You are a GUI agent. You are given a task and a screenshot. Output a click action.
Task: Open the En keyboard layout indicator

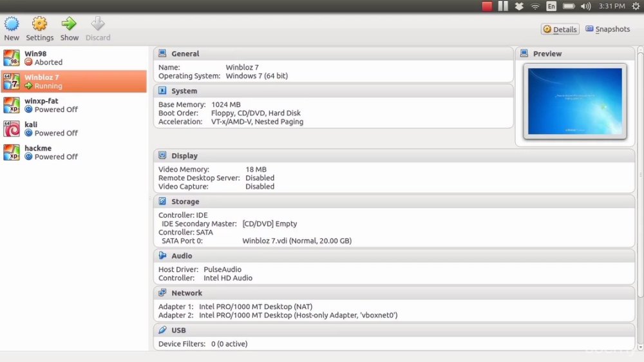(x=551, y=6)
